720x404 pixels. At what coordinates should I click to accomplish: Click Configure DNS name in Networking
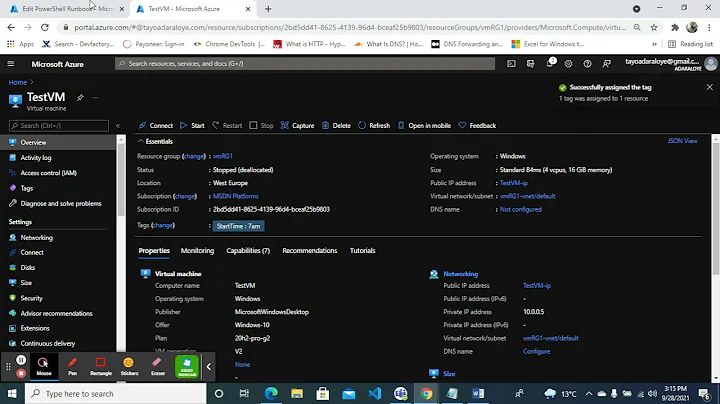[x=536, y=351]
